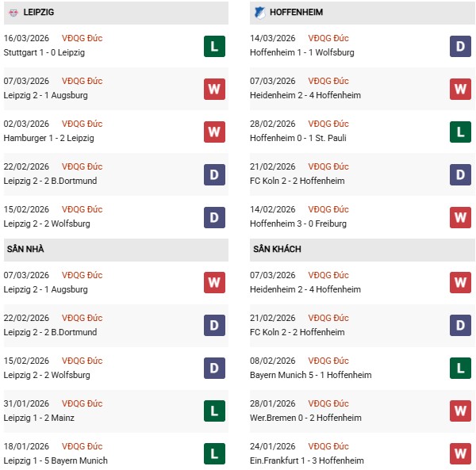Click the Hoffenheim club crest
Viewport: 476px width, 470px height.
(x=259, y=13)
